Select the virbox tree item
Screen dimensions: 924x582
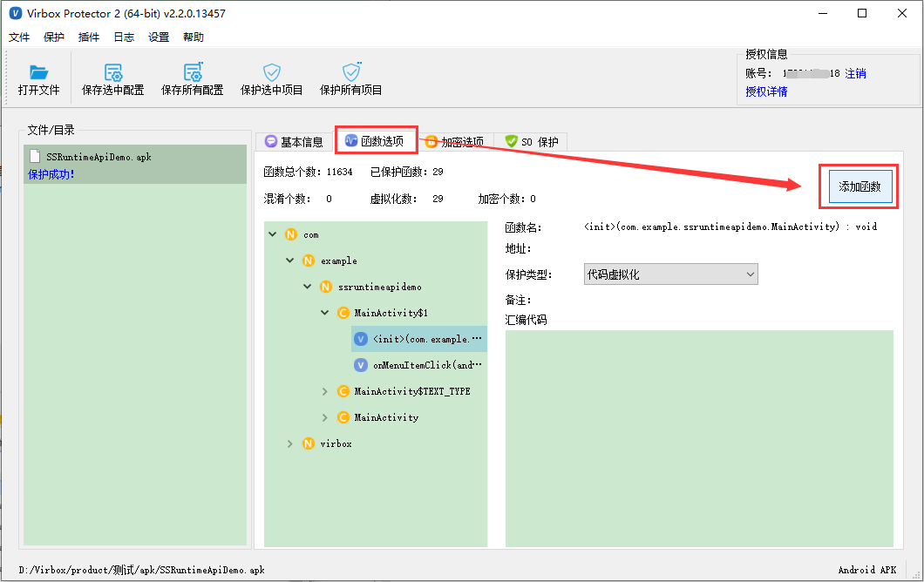[x=336, y=443]
